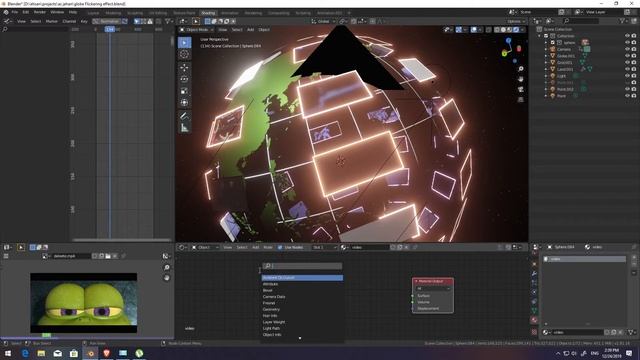Select the Annotate pencil tool
The width and height of the screenshot is (640, 360).
pyautogui.click(x=184, y=116)
